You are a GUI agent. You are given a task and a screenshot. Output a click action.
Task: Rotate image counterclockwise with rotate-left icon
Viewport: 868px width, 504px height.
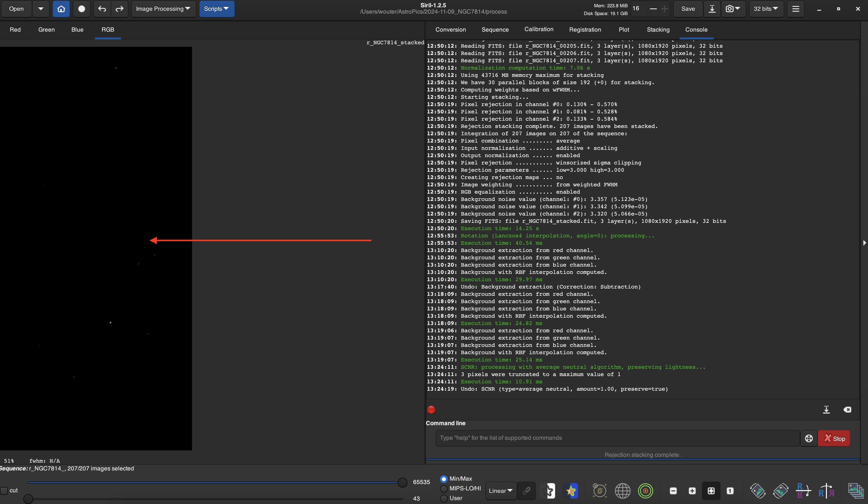(x=757, y=491)
